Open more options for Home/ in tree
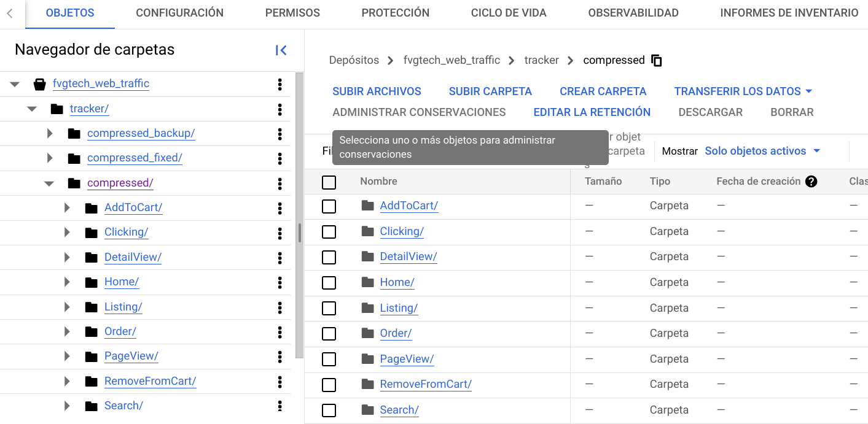 coord(280,282)
